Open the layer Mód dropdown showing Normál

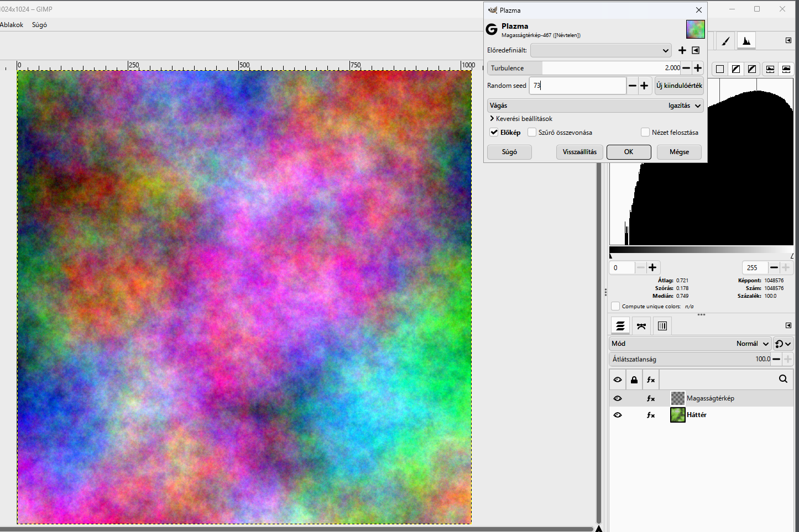coord(690,344)
